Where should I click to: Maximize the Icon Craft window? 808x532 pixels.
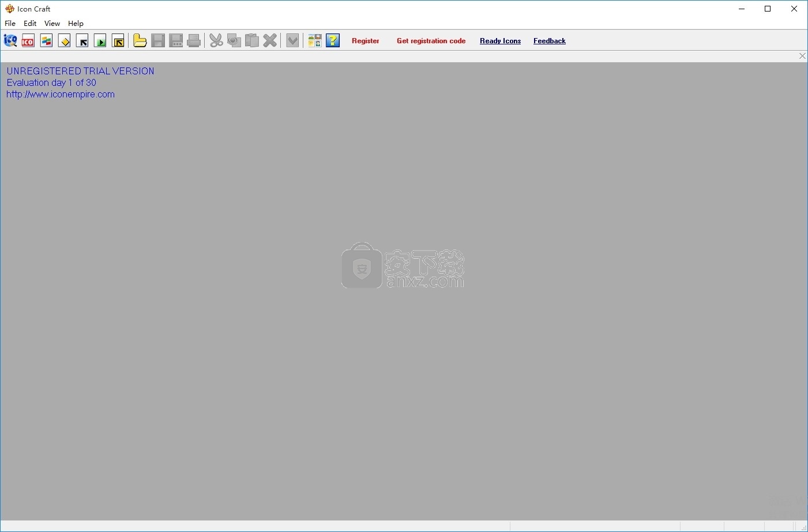(768, 9)
